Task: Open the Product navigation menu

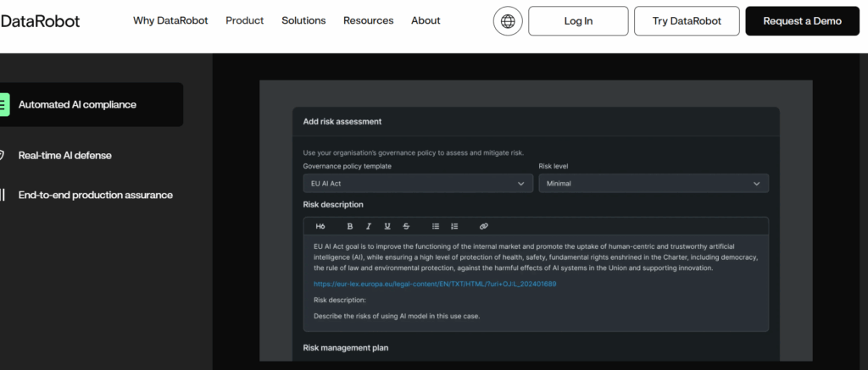Action: (x=244, y=20)
